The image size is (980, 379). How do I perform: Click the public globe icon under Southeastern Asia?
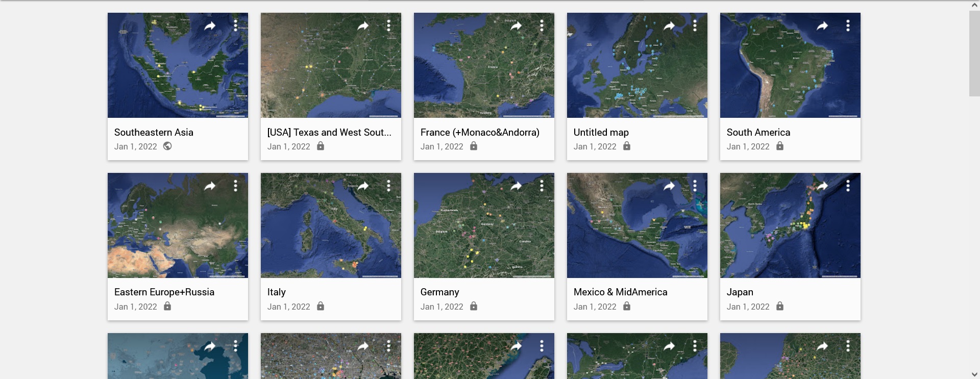coord(167,146)
